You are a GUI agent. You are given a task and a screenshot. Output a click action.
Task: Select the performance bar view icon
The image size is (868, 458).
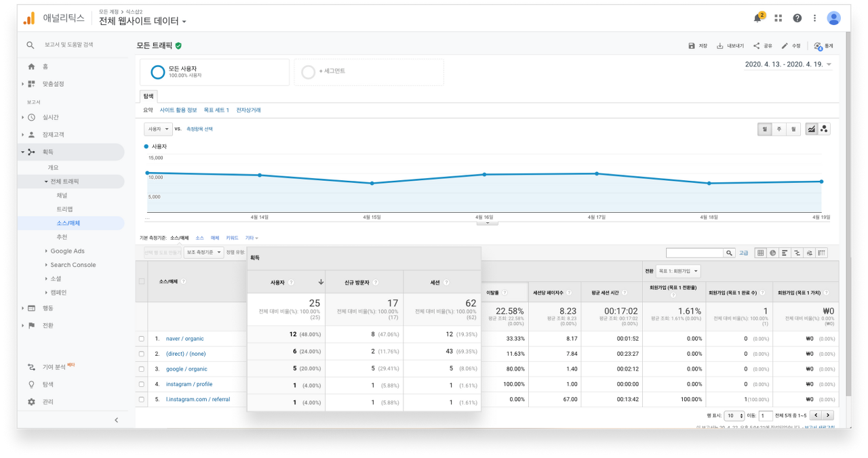click(785, 253)
